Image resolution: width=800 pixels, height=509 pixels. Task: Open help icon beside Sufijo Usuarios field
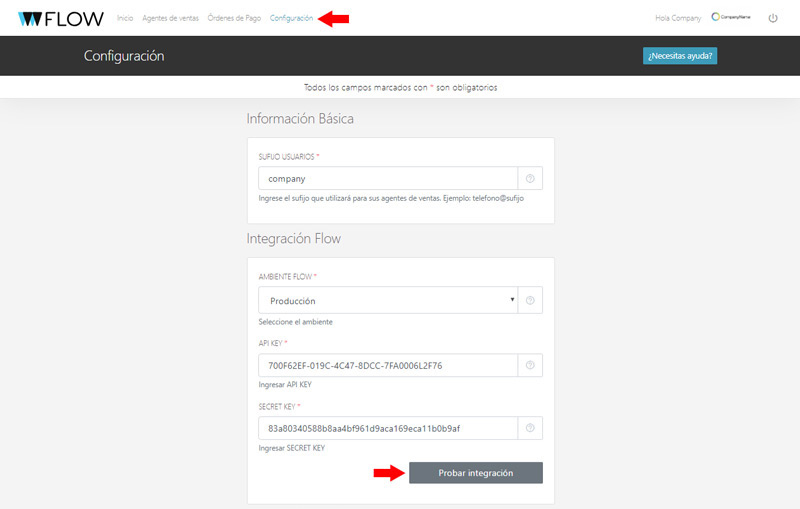tap(530, 179)
